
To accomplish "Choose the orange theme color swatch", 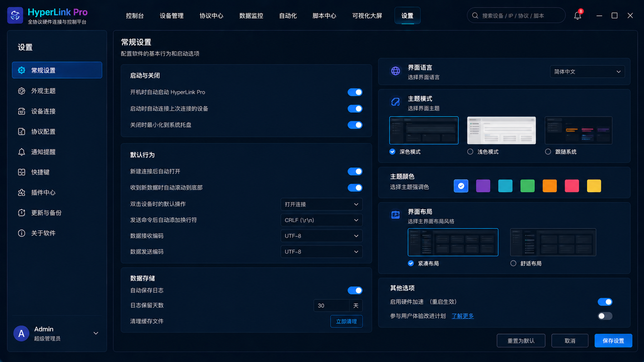I will (x=550, y=186).
